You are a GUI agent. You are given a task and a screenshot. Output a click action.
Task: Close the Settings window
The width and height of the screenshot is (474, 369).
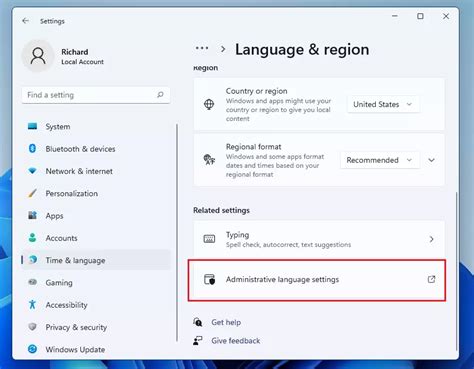(x=446, y=16)
